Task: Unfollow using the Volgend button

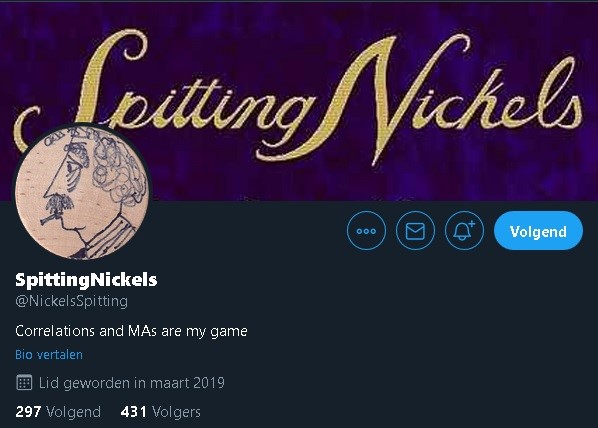Action: tap(538, 231)
